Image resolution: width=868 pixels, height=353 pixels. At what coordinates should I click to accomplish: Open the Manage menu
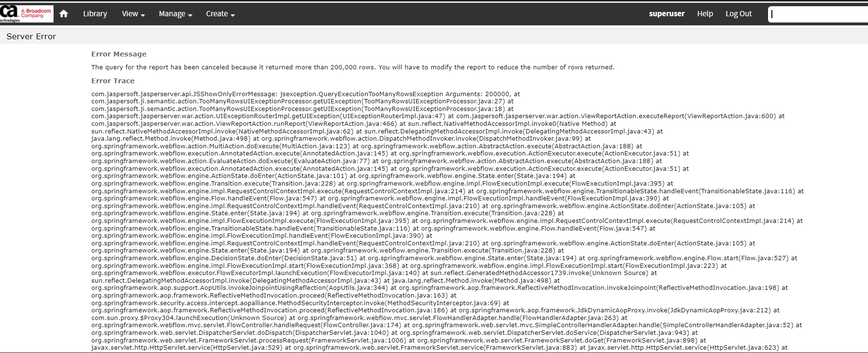(176, 14)
